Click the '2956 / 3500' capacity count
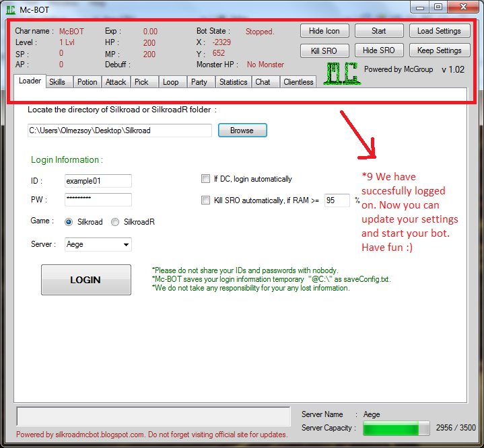Viewport: 484px width, 448px height. (456, 428)
